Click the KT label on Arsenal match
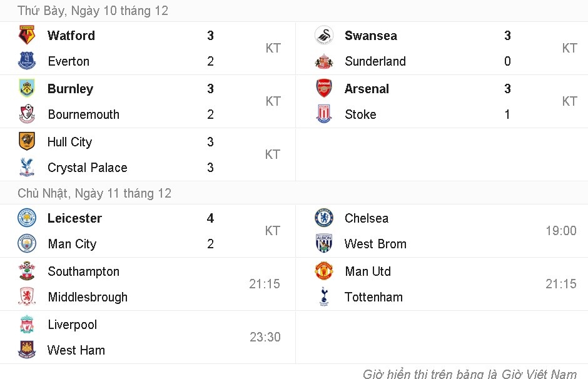Image resolution: width=588 pixels, height=379 pixels. (x=569, y=101)
